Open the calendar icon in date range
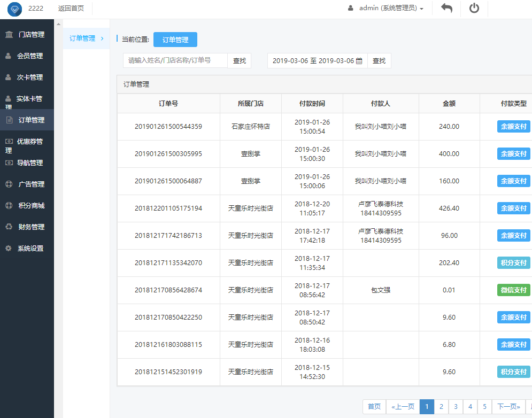 pos(359,61)
